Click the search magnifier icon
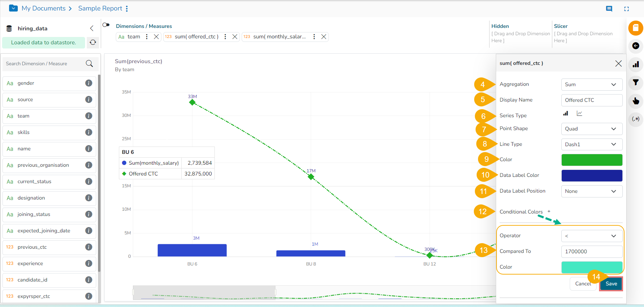Screen dimensions: 644x307 (x=89, y=63)
